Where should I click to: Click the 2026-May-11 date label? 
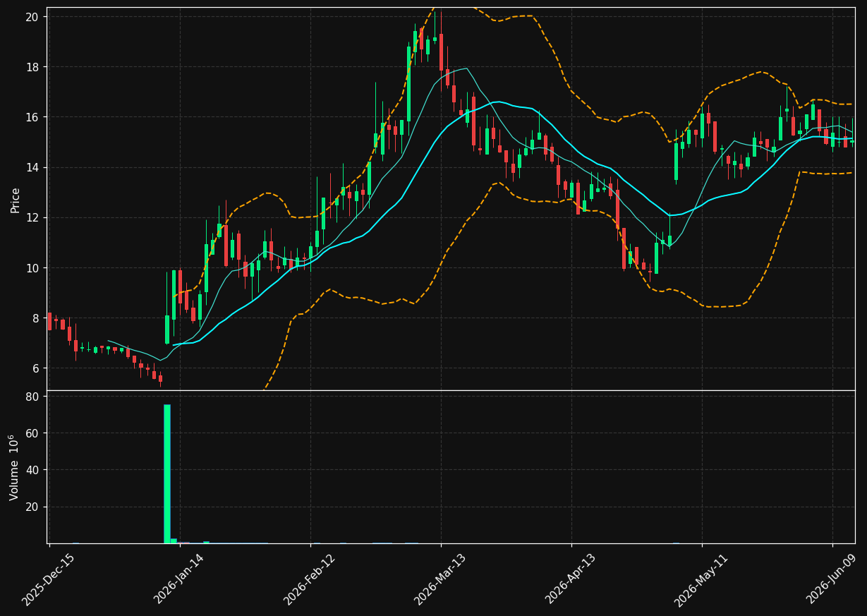(x=701, y=580)
